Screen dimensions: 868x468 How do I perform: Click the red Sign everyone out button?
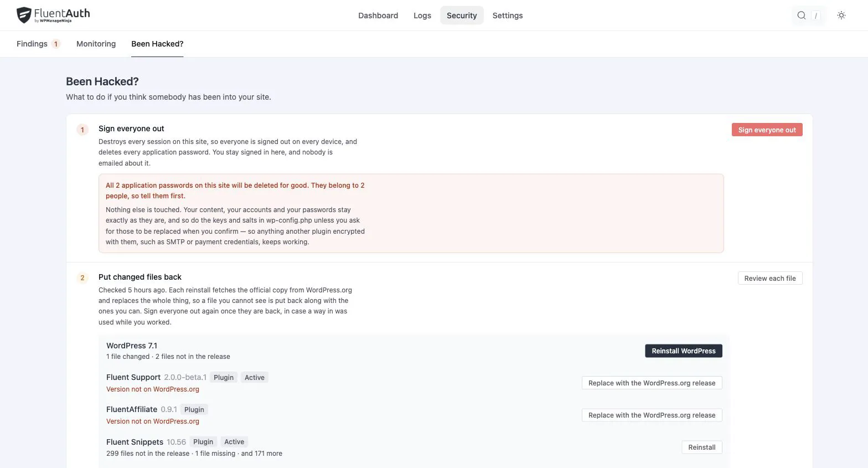tap(767, 130)
